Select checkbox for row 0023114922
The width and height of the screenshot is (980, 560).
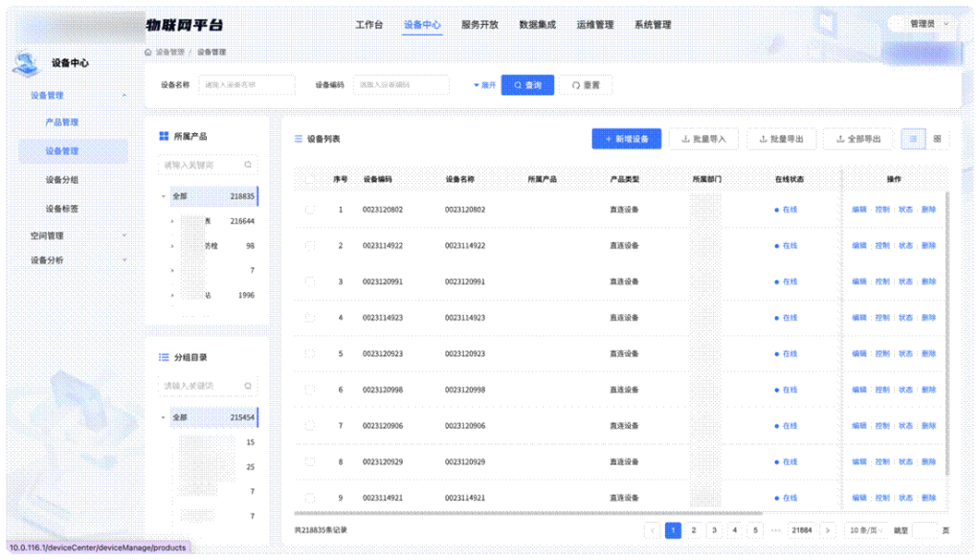(310, 246)
